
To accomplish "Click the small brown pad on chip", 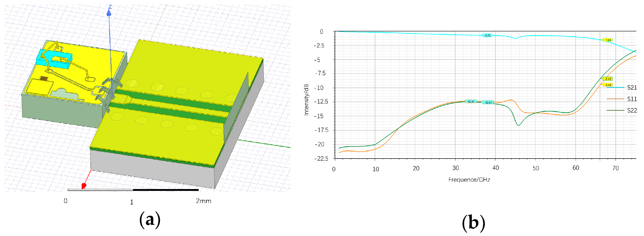I will click(44, 79).
